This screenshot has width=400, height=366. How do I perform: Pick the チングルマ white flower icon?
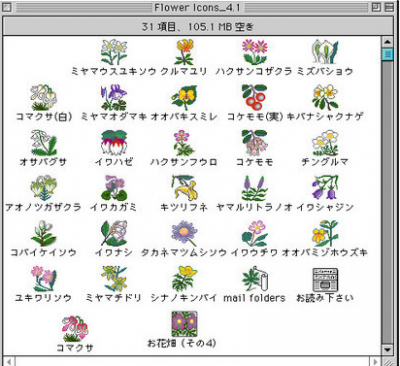(325, 143)
